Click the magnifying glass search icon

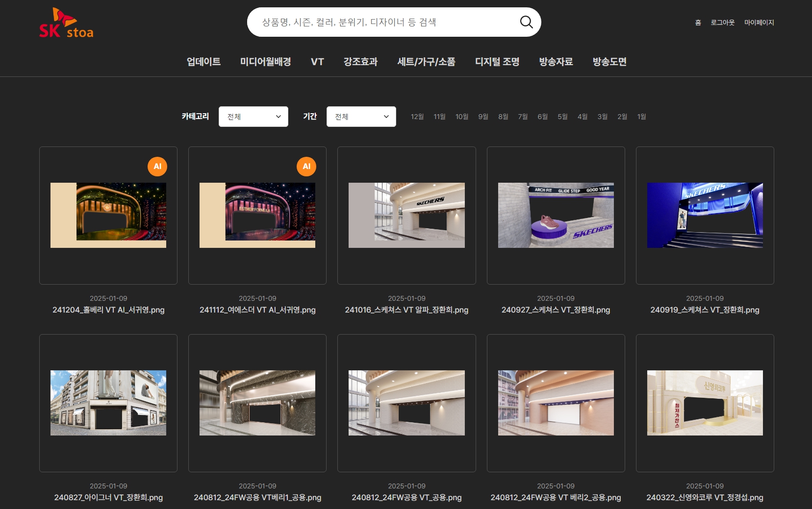pyautogui.click(x=526, y=22)
